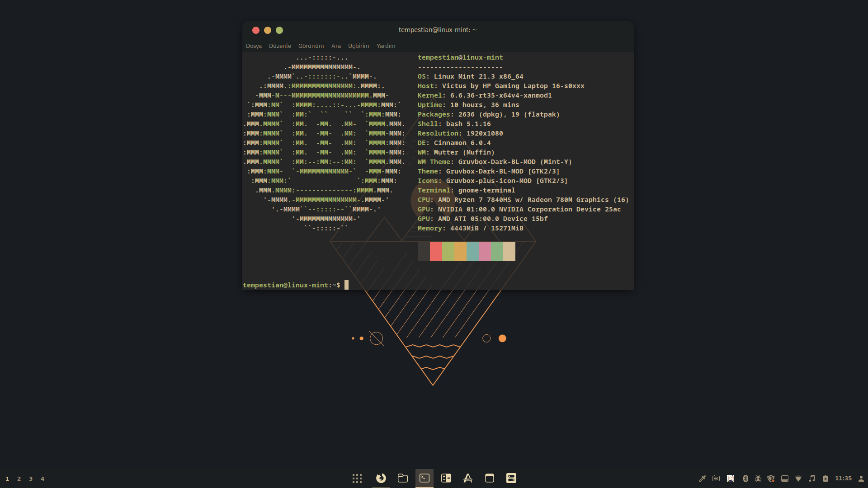
Task: Click the screenshot camera tray icon
Action: [716, 479]
